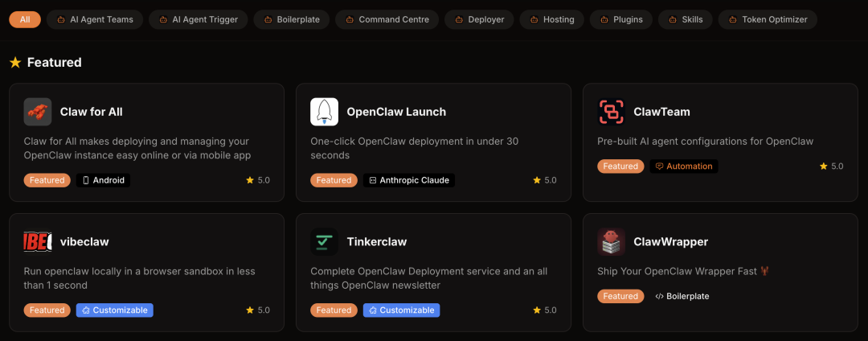Click the Android tag on Claw for All
Screen dimensions: 868x341
pyautogui.click(x=103, y=180)
